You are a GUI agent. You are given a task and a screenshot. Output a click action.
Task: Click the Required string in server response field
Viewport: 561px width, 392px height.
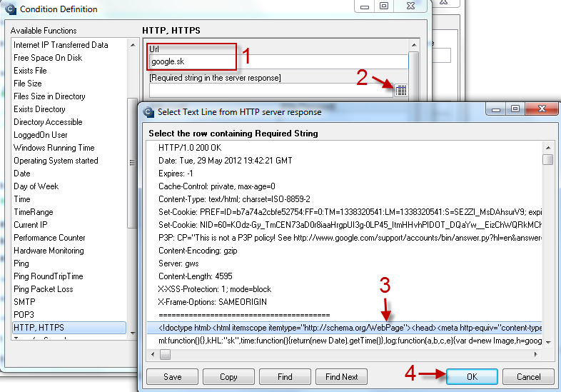pos(271,91)
